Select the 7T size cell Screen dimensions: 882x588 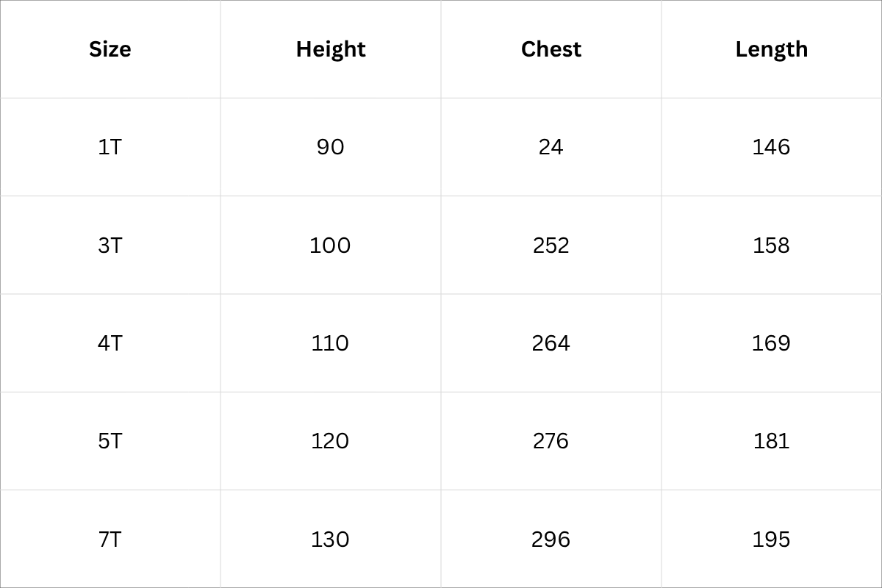(110, 539)
